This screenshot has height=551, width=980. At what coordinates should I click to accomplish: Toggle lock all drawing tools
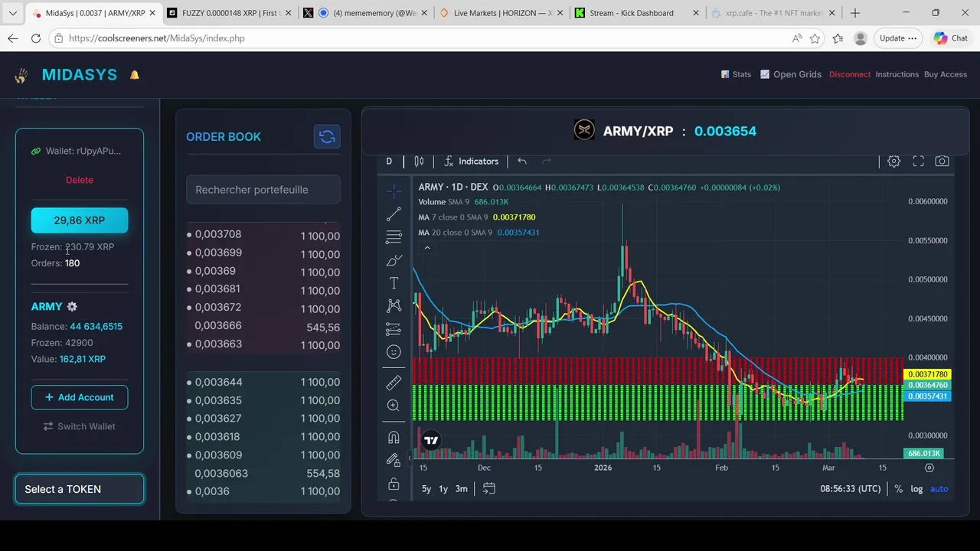[x=394, y=484]
